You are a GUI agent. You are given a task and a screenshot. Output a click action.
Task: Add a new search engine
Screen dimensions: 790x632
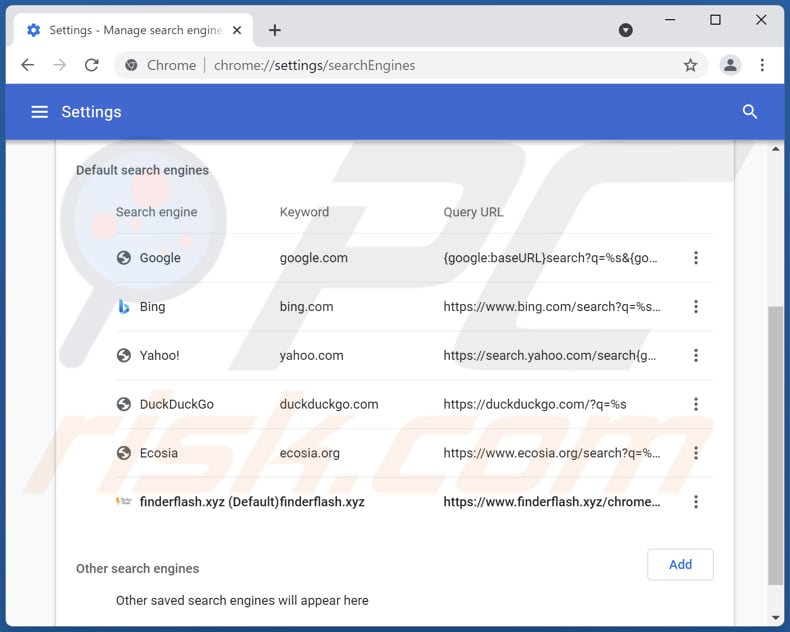[x=680, y=564]
